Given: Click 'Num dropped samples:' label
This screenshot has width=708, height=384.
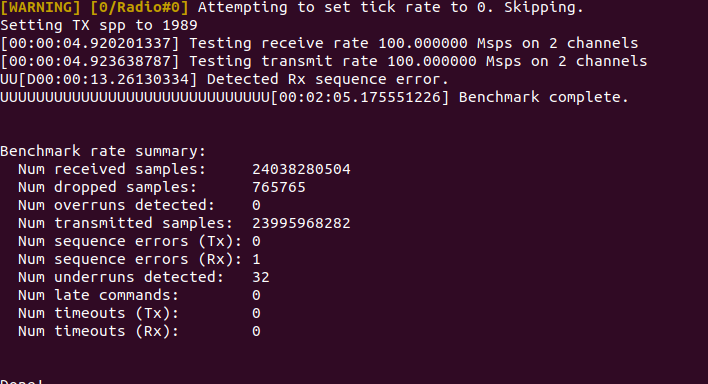Looking at the screenshot, I should click(107, 187).
